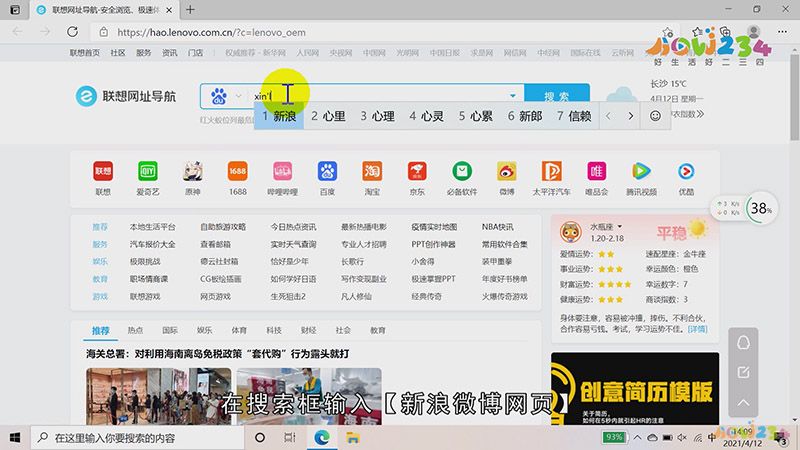Open the 爱奇艺 shortcut icon
The height and width of the screenshot is (450, 800).
[148, 171]
